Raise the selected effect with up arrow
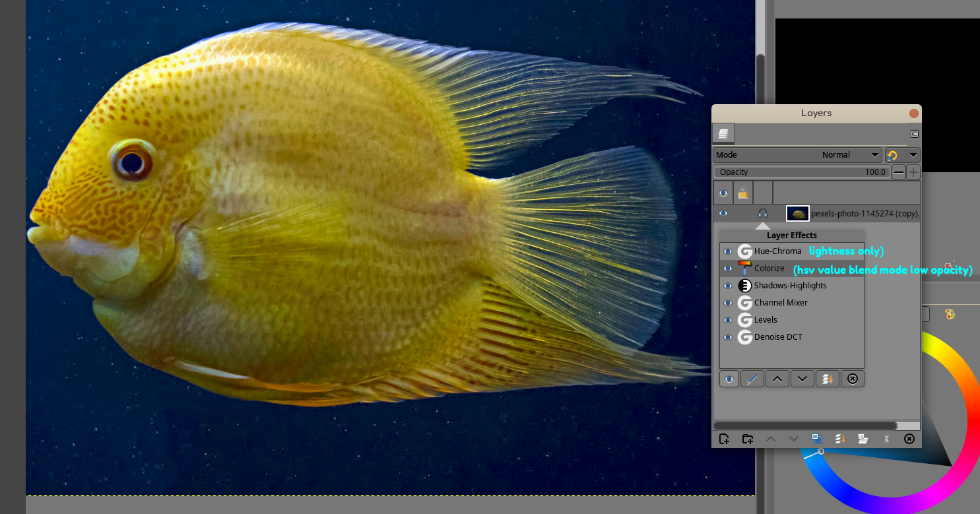Image resolution: width=980 pixels, height=514 pixels. pyautogui.click(x=777, y=379)
